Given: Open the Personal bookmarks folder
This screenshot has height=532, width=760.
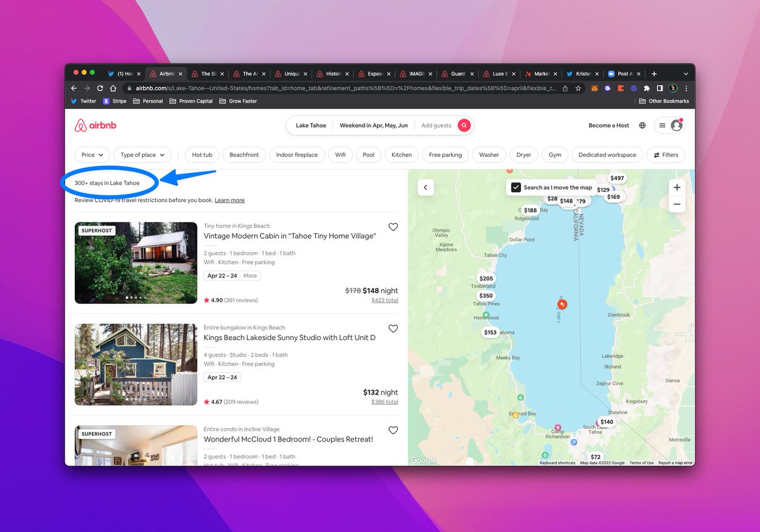Looking at the screenshot, I should click(x=148, y=101).
